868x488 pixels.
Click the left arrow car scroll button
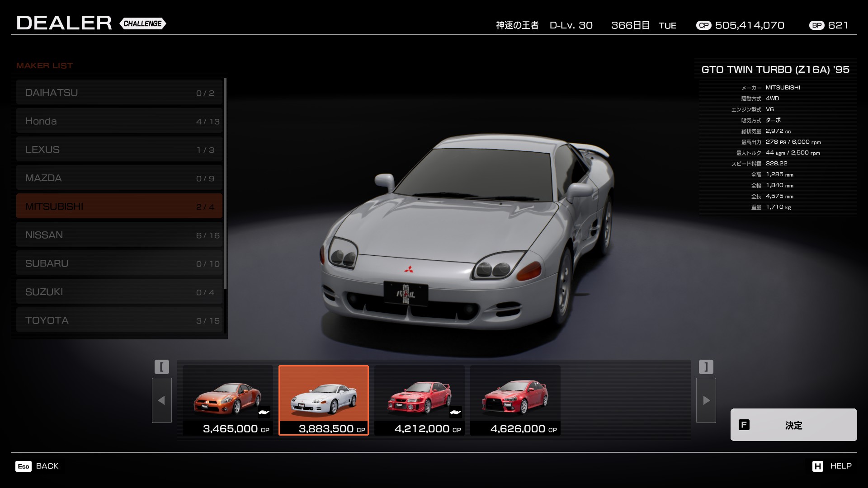(x=161, y=400)
